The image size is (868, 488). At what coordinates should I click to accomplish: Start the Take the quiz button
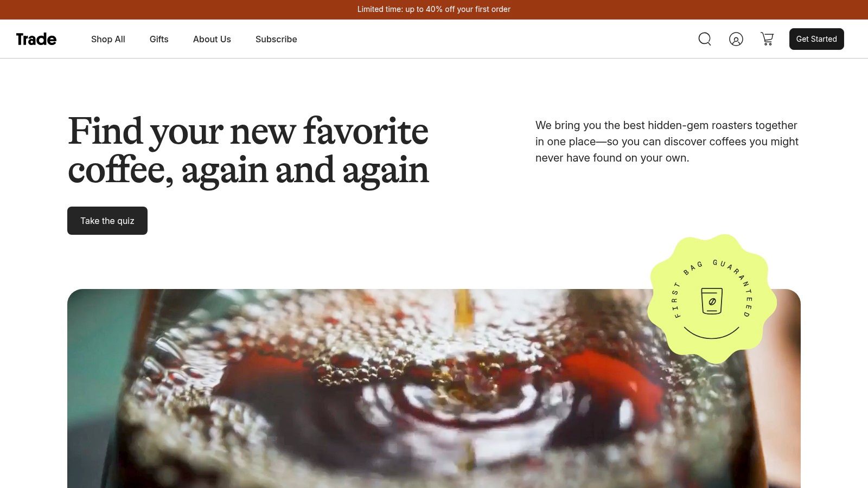pos(107,221)
